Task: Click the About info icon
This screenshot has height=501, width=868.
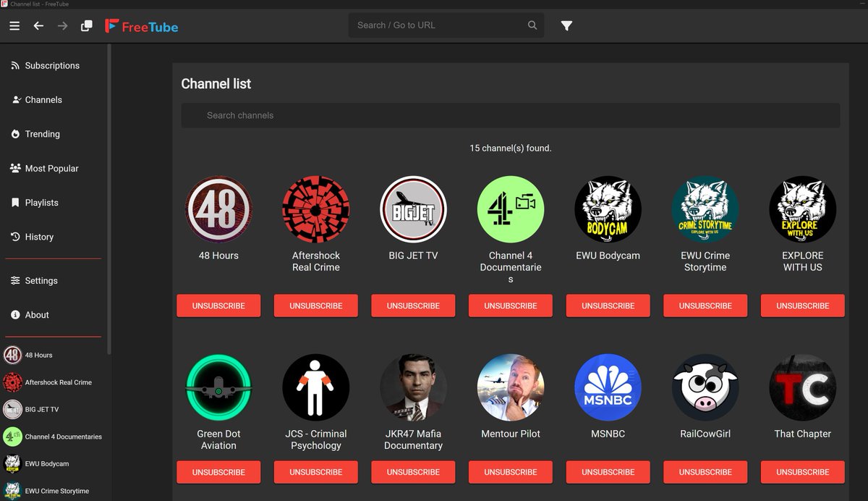Action: (15, 315)
